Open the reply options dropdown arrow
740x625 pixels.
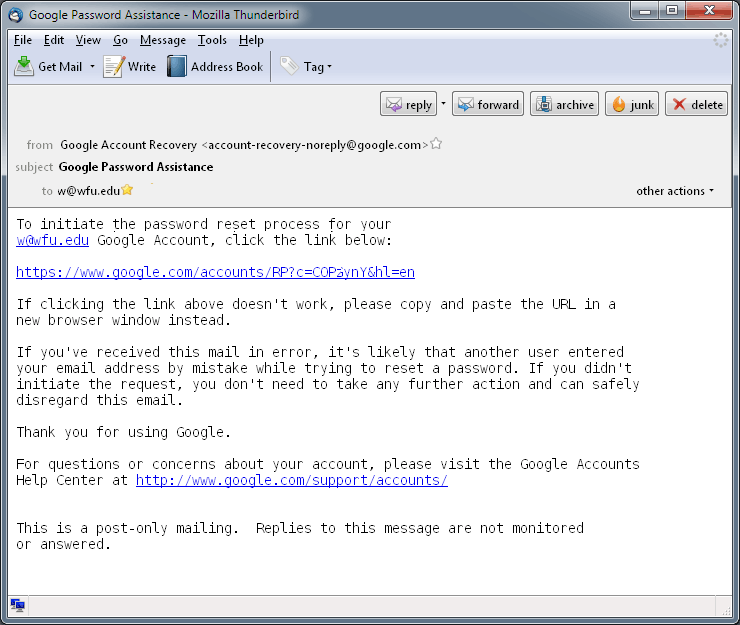[x=443, y=103]
